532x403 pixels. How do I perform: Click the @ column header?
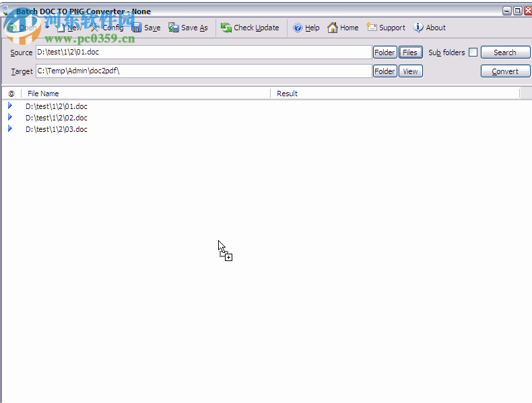tap(11, 94)
